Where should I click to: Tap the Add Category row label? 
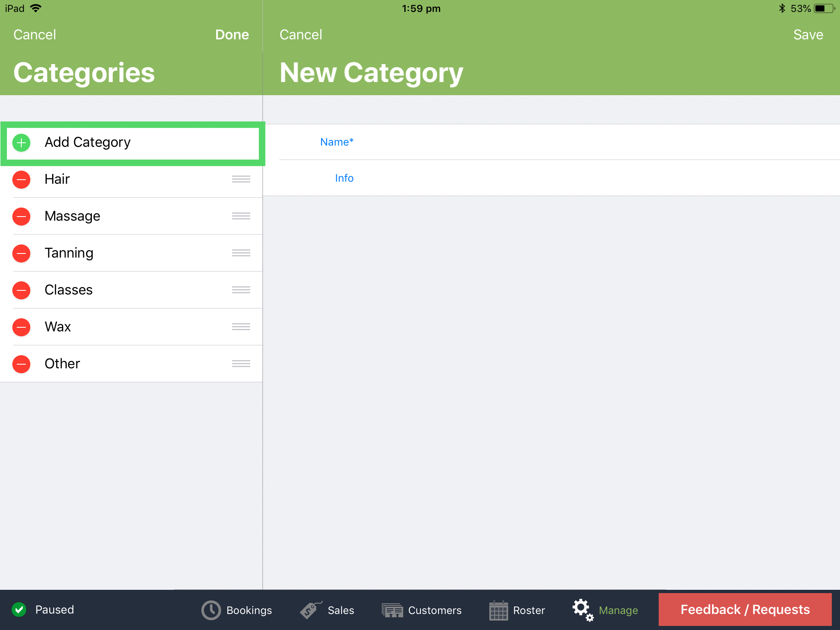coord(88,142)
